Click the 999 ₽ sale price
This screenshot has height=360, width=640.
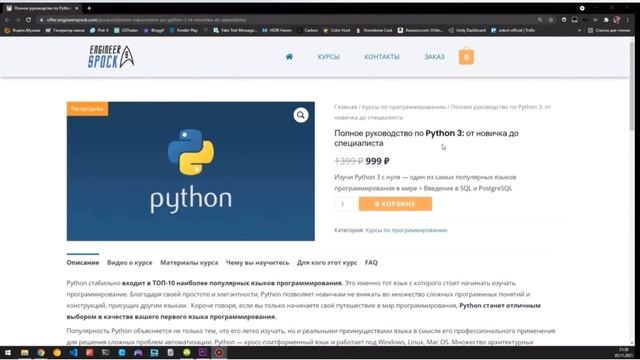(x=378, y=161)
